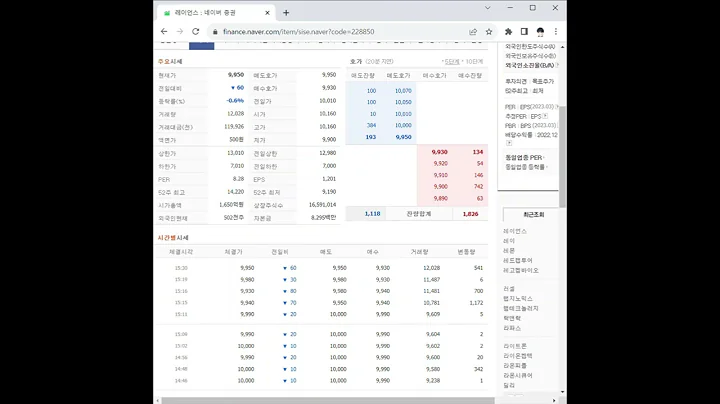720x404 pixels.
Task: Switch order book to 5단계 view
Action: [x=452, y=62]
